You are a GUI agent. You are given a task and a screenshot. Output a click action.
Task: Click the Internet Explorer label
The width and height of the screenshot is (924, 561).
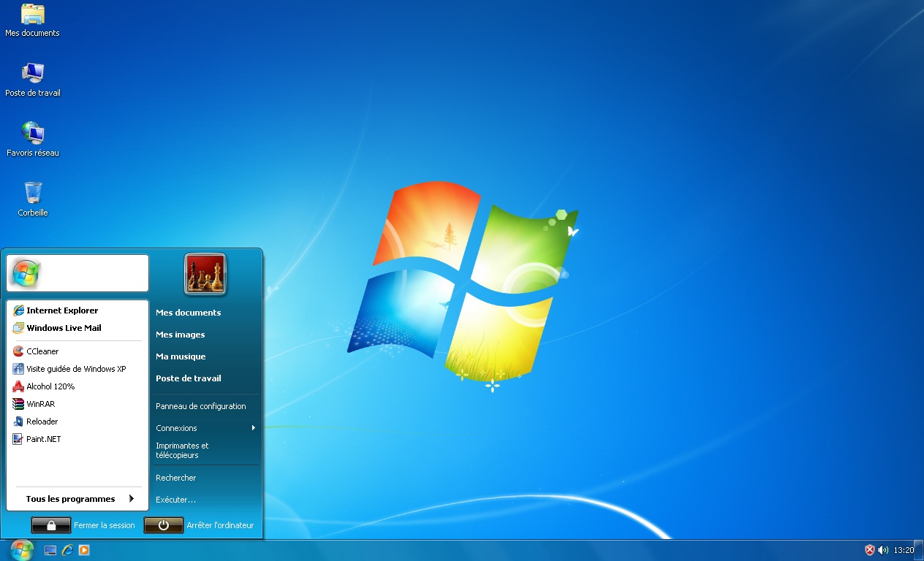pos(62,310)
